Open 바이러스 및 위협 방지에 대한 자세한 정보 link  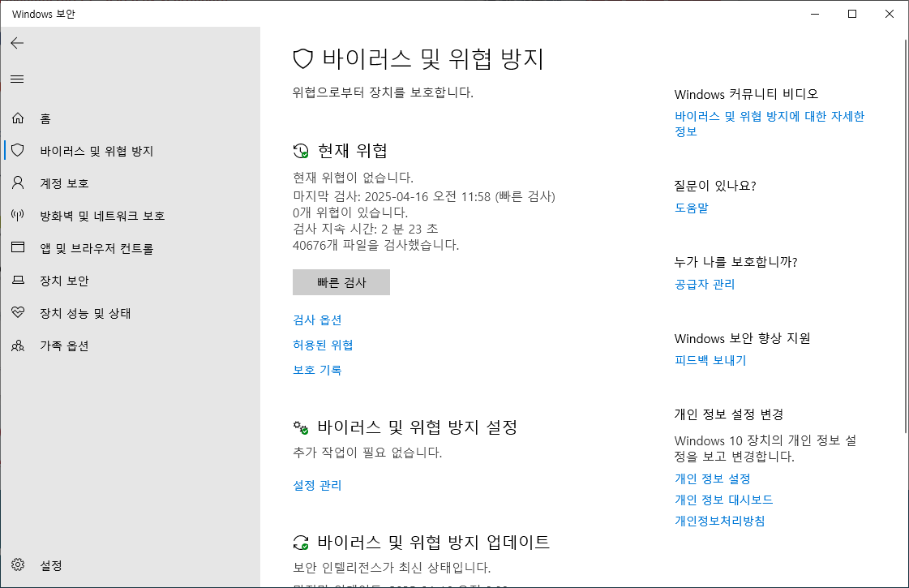pyautogui.click(x=770, y=123)
